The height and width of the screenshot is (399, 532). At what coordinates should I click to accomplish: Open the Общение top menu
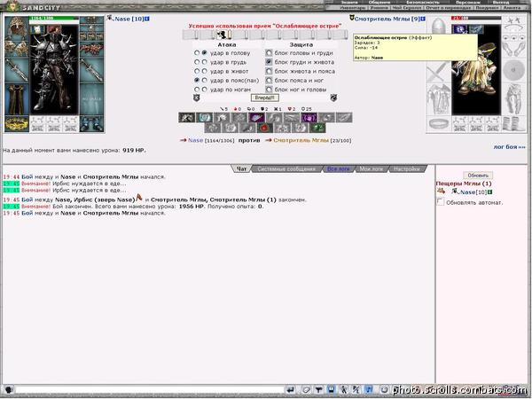[379, 2]
